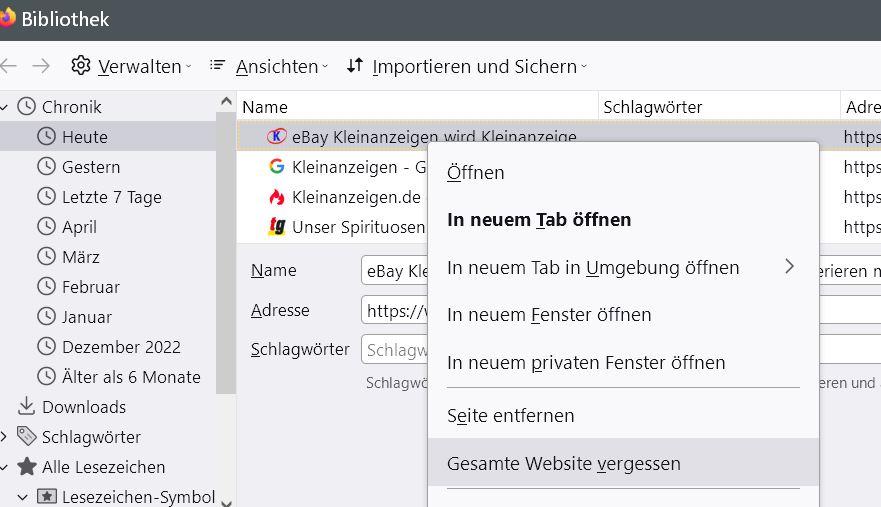The height and width of the screenshot is (507, 881).
Task: Click the flame icon of Kleinanzeigen.de entry
Action: point(277,197)
